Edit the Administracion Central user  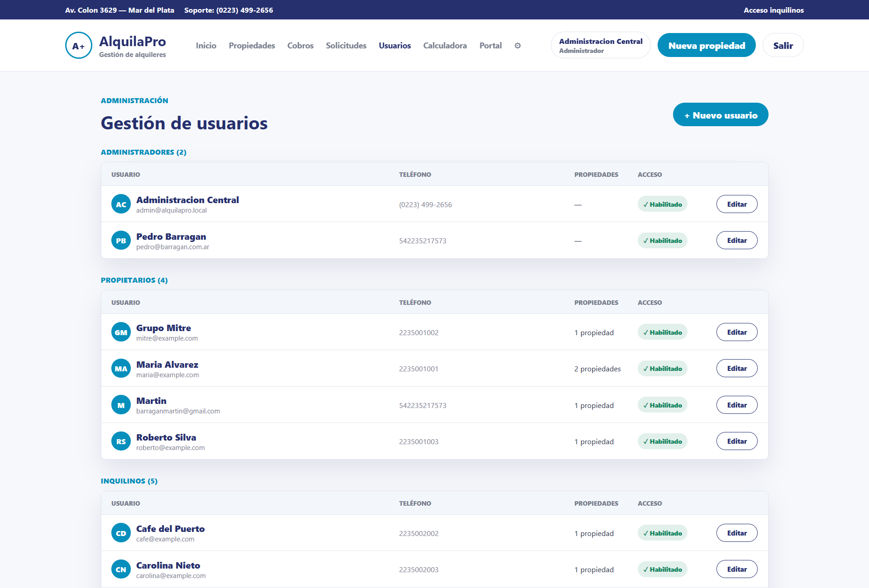click(x=737, y=204)
